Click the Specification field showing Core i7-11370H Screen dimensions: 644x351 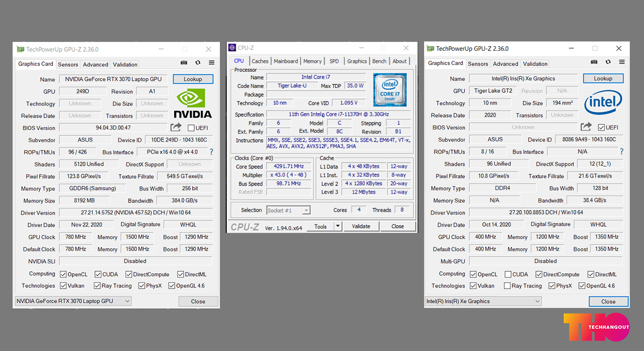tap(339, 114)
